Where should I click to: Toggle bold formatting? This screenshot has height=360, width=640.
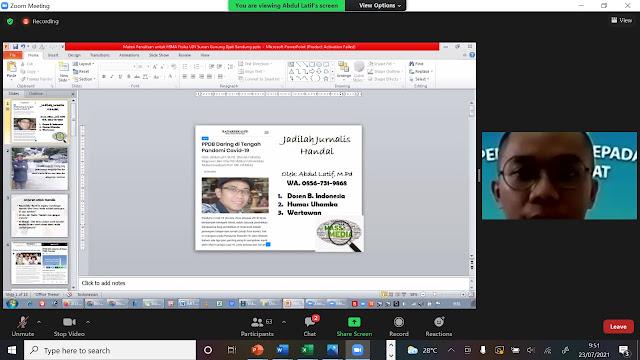coord(104,77)
